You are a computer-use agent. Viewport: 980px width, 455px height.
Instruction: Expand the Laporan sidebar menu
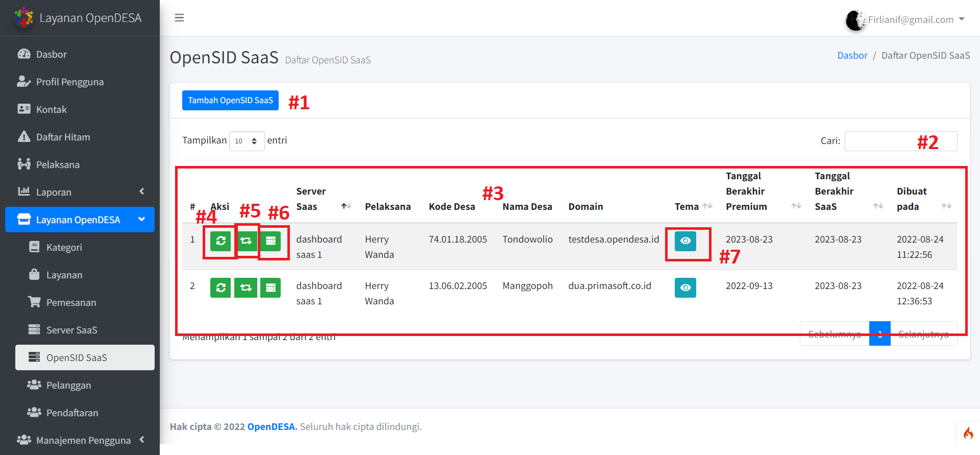coord(80,192)
